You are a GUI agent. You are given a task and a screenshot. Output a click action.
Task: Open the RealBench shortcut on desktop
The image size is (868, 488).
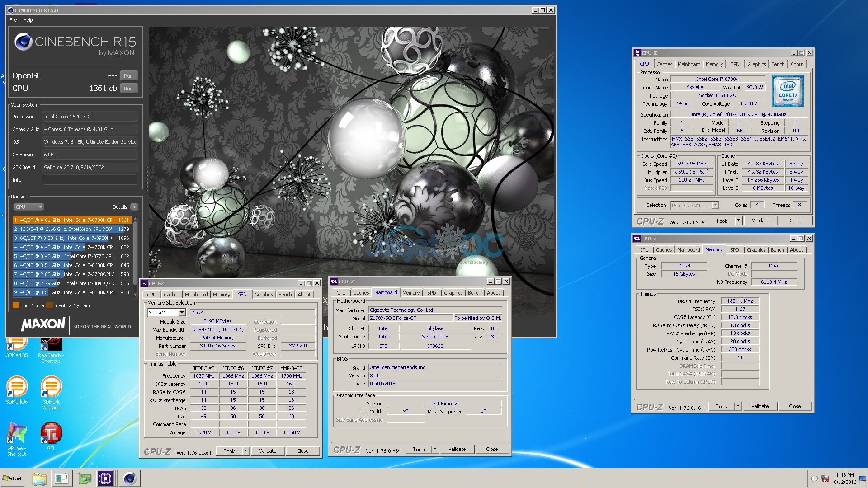pyautogui.click(x=51, y=350)
